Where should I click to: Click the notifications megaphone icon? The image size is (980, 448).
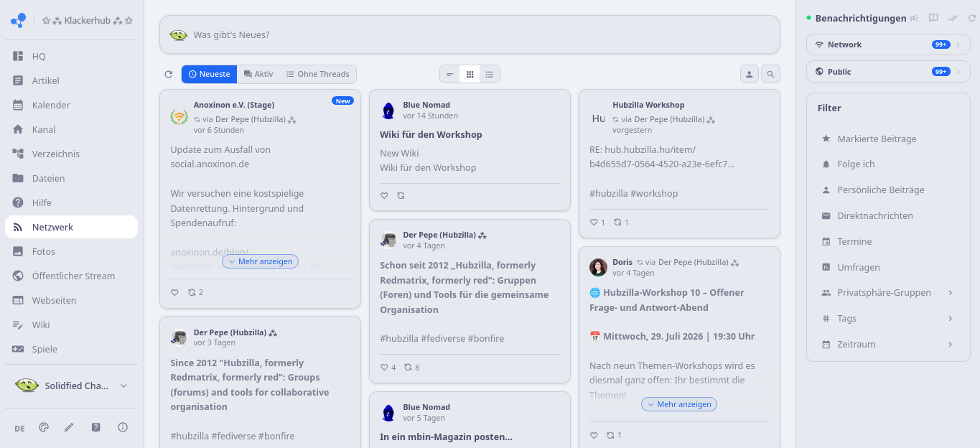point(914,18)
